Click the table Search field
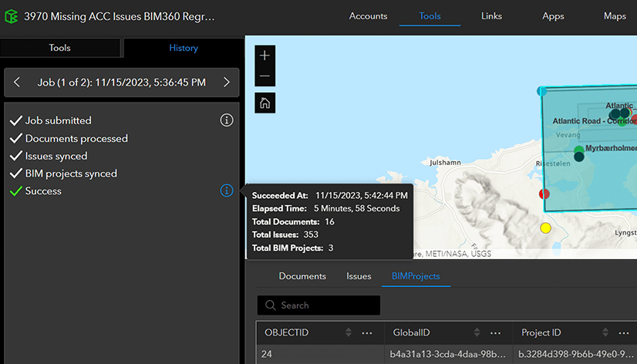 pos(318,305)
